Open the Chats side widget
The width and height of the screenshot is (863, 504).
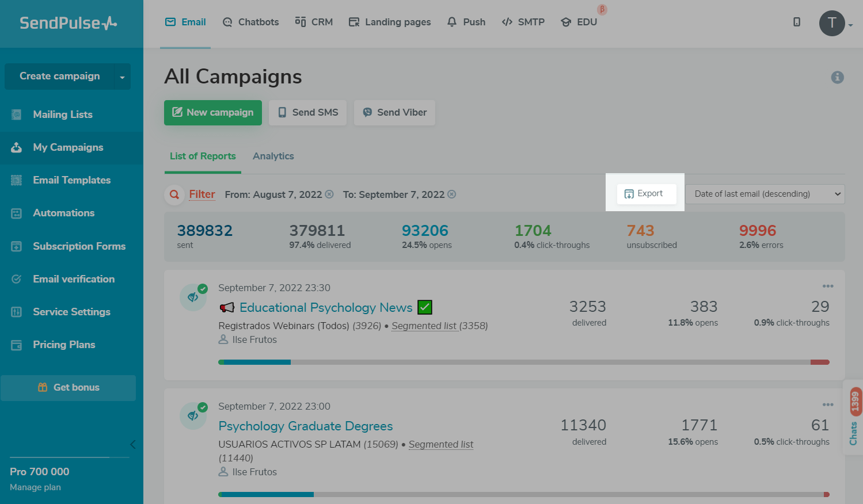click(853, 417)
